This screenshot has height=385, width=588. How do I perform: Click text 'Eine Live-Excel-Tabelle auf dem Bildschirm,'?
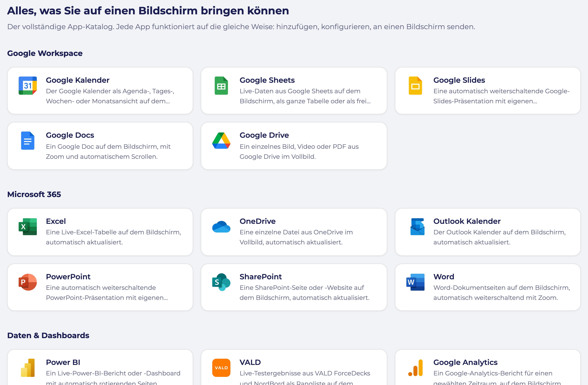click(x=113, y=232)
